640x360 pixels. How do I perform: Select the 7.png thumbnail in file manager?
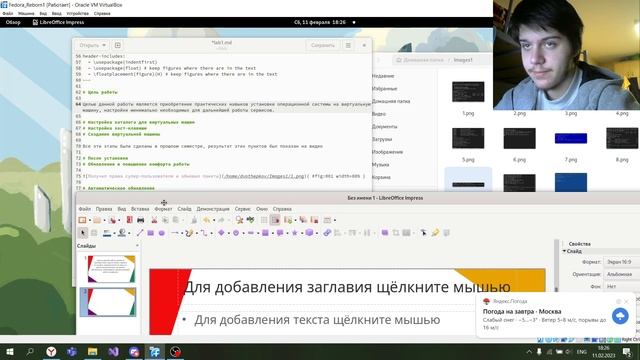571,138
